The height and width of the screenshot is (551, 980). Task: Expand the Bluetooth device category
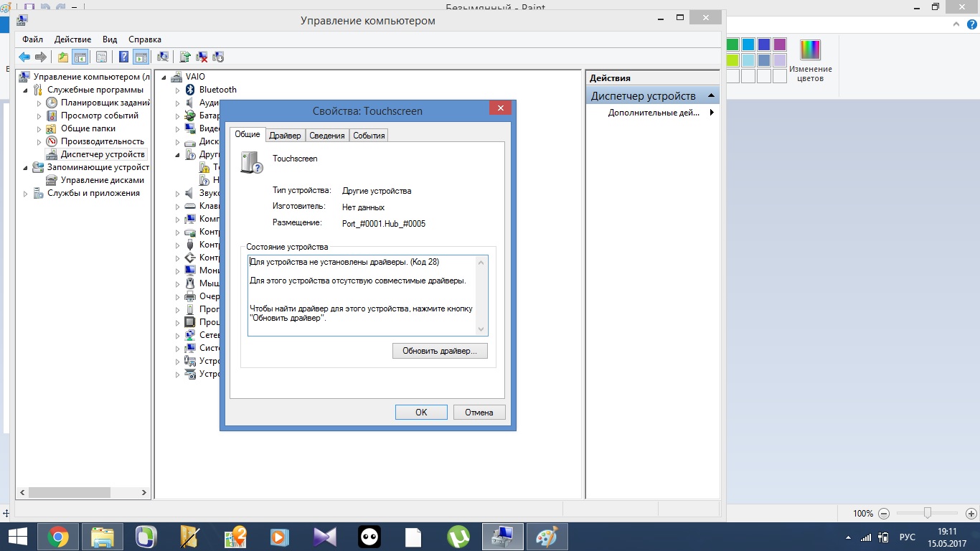coord(178,90)
